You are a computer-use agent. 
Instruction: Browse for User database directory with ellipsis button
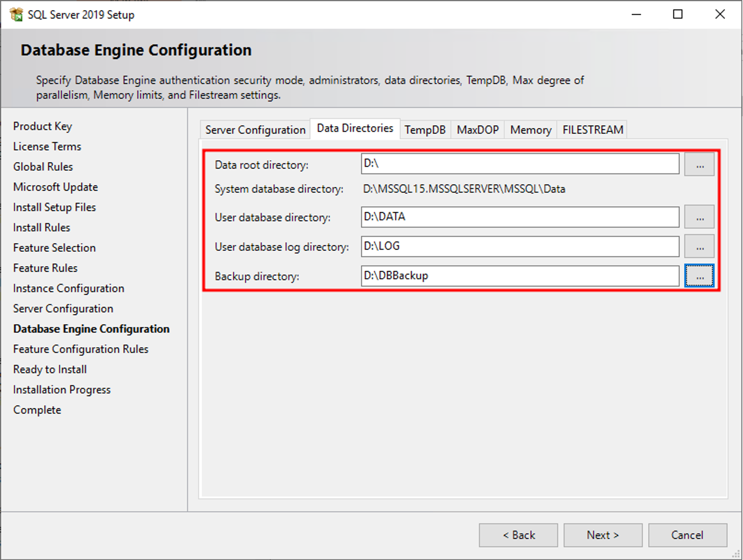tap(699, 217)
